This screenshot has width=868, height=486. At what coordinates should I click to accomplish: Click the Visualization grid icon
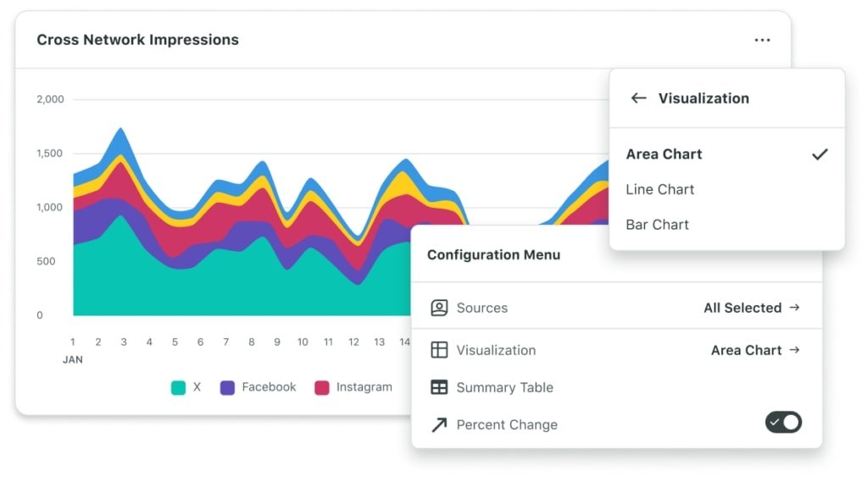point(439,350)
